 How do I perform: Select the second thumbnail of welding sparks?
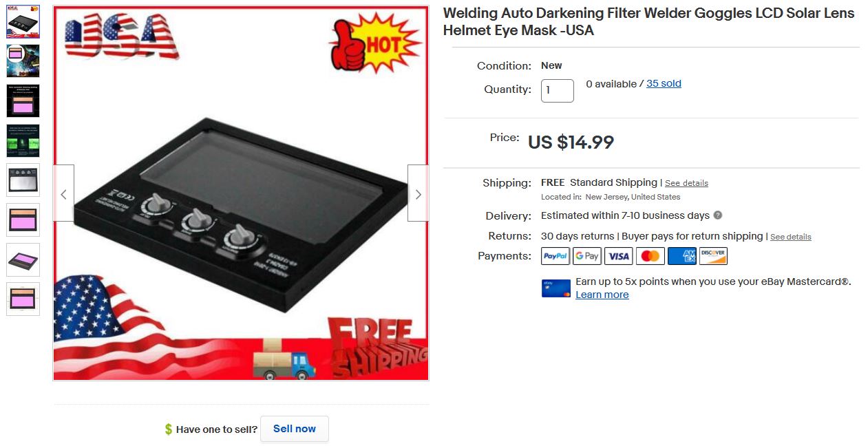coord(23,61)
